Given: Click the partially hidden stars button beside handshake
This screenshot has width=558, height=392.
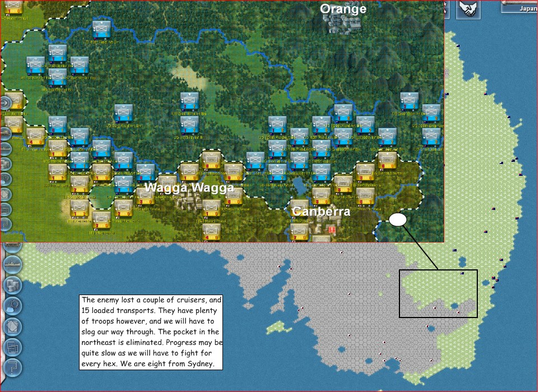Looking at the screenshot, I should point(447,10).
